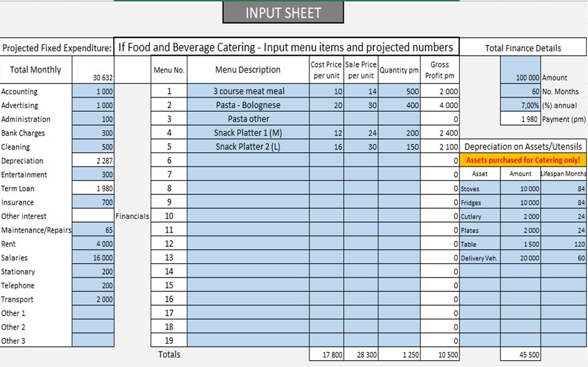
Task: Click gross profit 2 400 cell
Action: tap(439, 133)
